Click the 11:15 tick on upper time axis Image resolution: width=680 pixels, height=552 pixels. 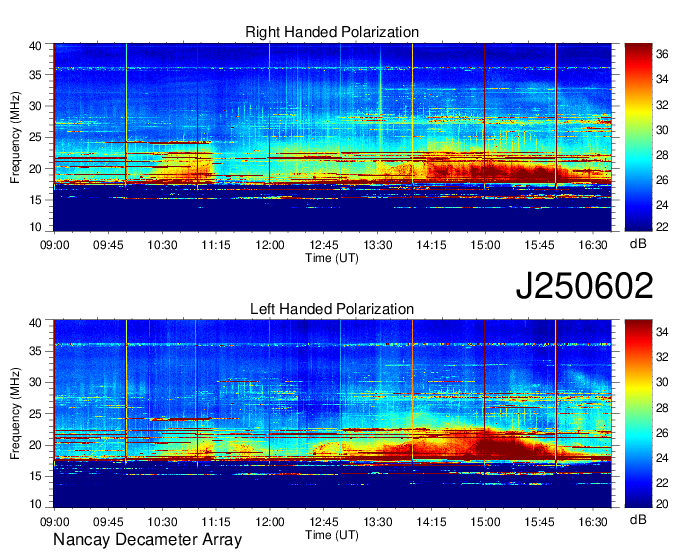(216, 245)
